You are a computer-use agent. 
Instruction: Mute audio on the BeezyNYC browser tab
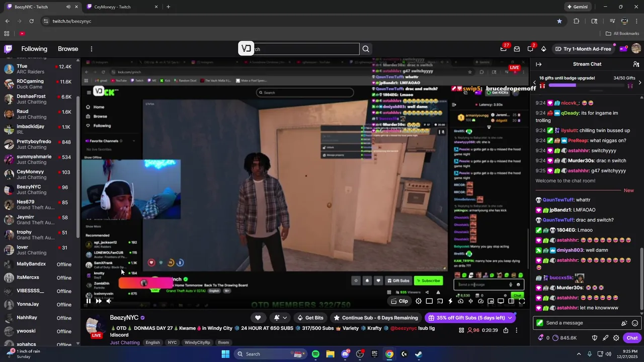pyautogui.click(x=68, y=7)
